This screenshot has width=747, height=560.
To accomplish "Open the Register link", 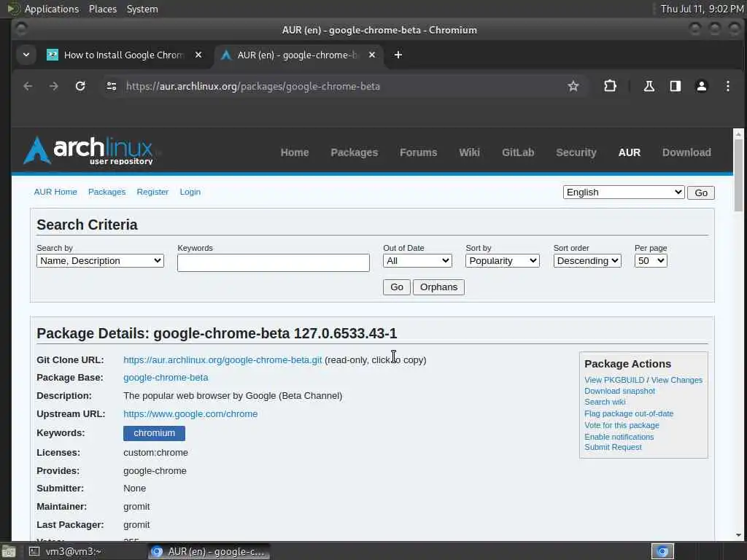I will click(152, 192).
